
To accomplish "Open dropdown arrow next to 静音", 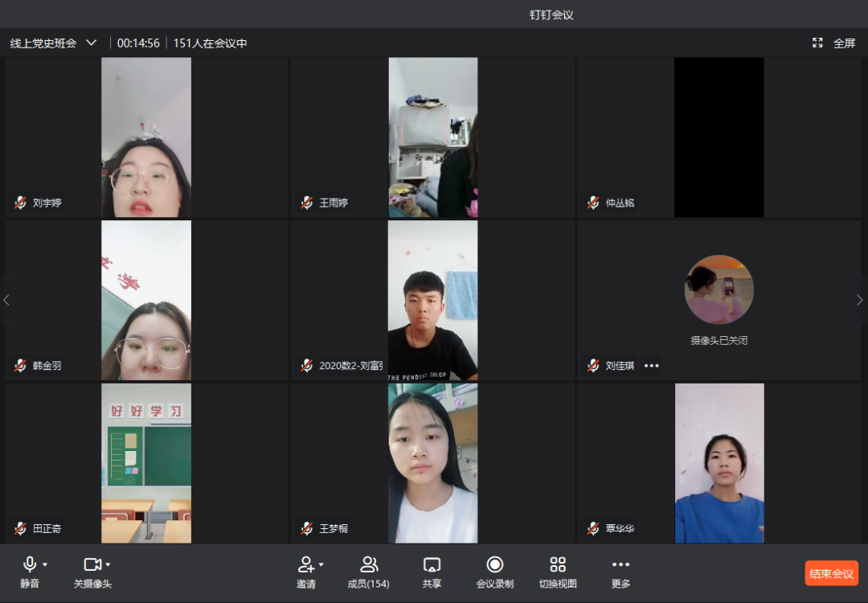I will [45, 564].
